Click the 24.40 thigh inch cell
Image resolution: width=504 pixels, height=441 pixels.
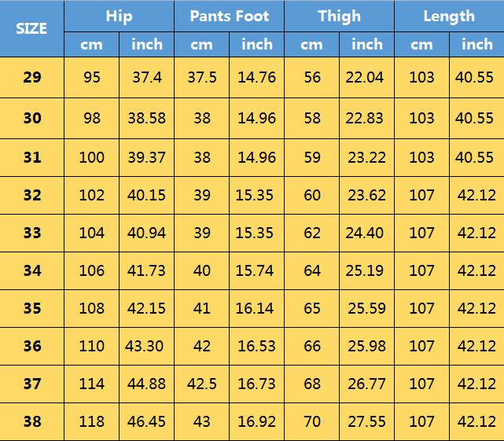367,233
